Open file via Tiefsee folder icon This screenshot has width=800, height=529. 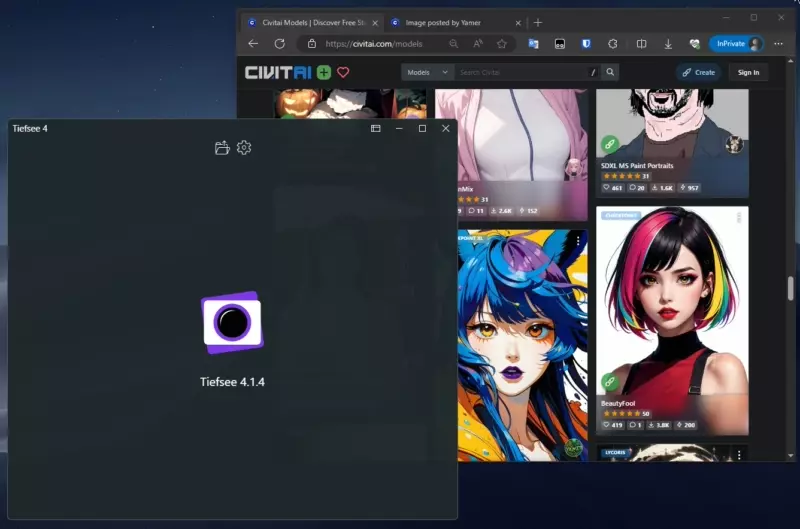click(222, 148)
